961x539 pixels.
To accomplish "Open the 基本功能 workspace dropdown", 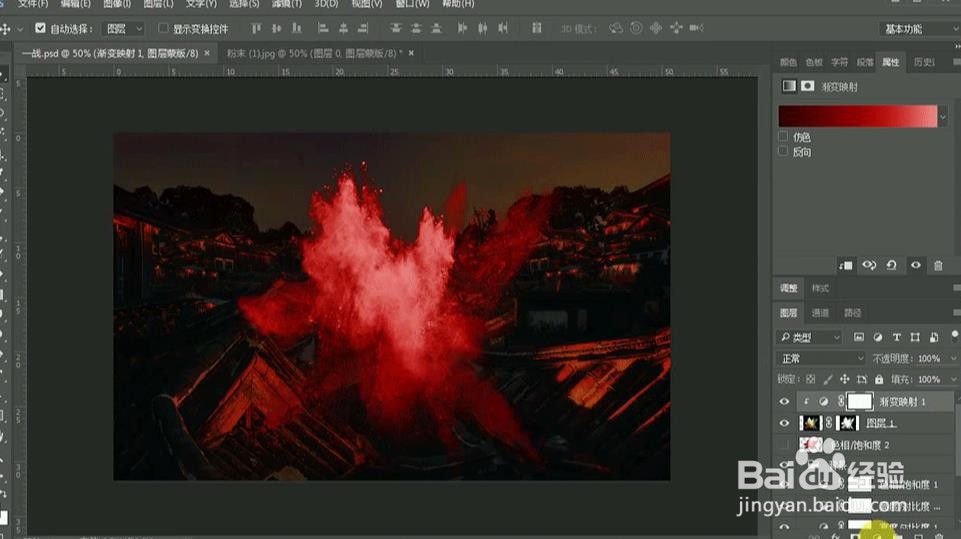I will [x=919, y=29].
